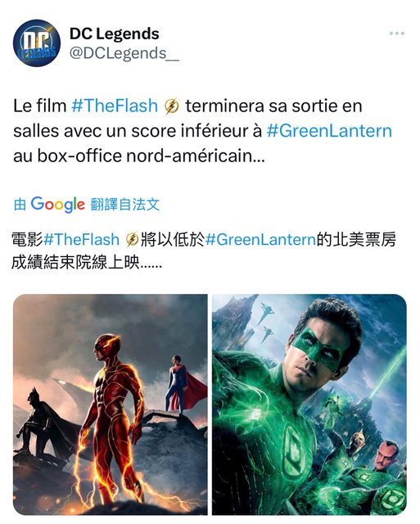
Task: Click the 翻譯自法文 translation link
Action: click(x=125, y=204)
